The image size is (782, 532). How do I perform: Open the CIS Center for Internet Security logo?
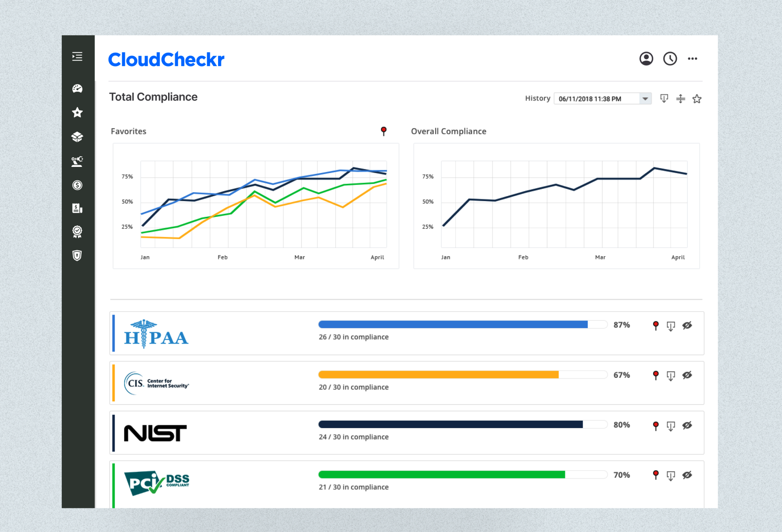pos(156,383)
